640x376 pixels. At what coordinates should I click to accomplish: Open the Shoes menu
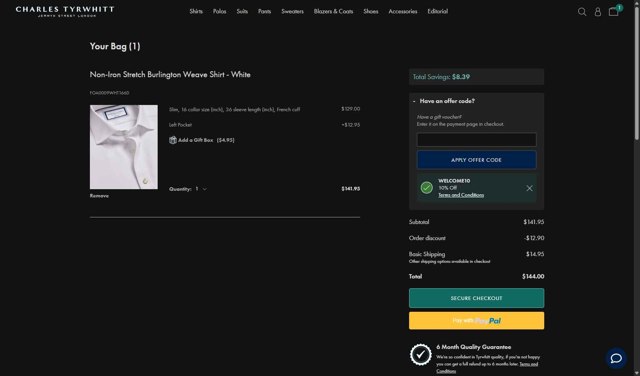tap(371, 11)
